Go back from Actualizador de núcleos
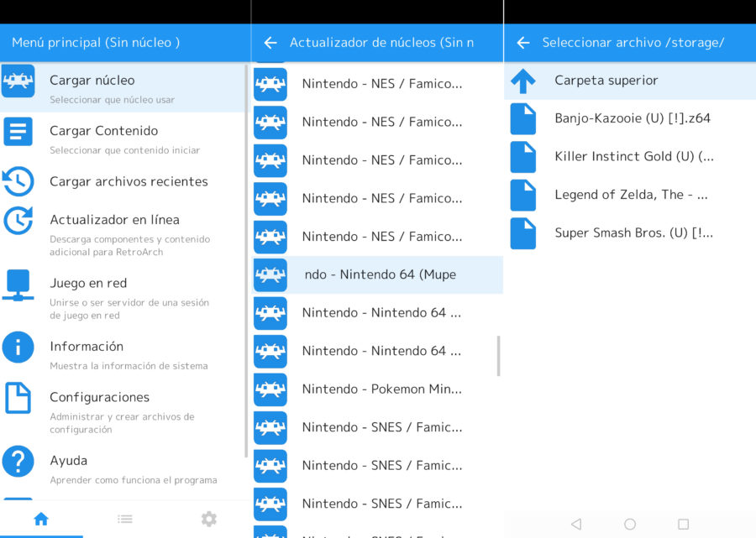The width and height of the screenshot is (756, 538). 270,43
